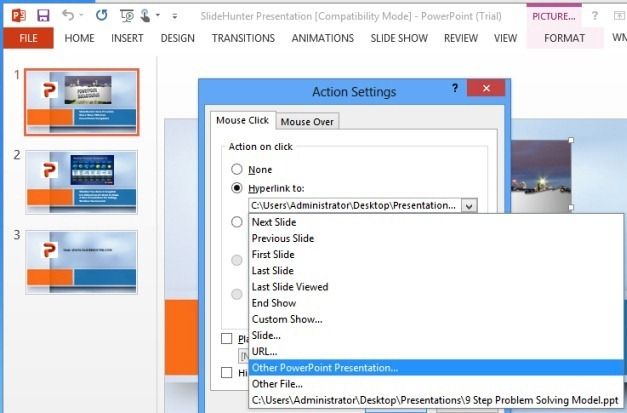Select the radio button below Hyperlink to
Image resolution: width=627 pixels, height=413 pixels.
(x=237, y=222)
